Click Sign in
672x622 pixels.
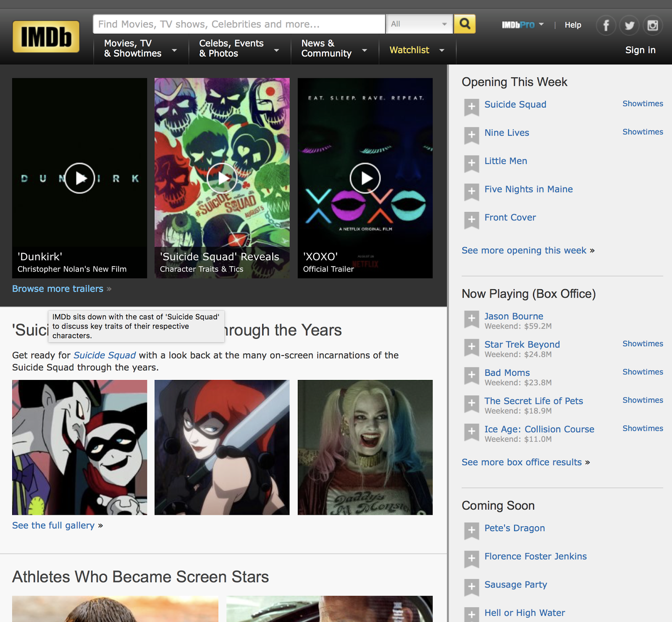tap(640, 50)
